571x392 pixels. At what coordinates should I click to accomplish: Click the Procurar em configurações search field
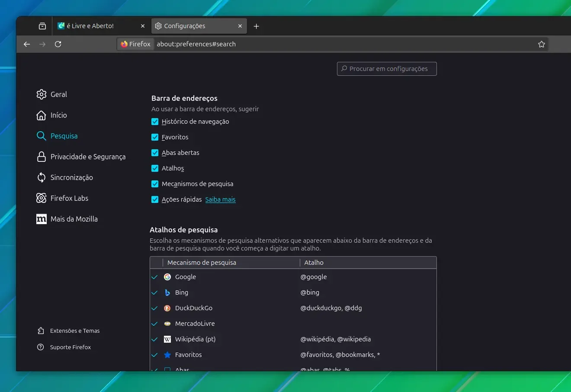[x=387, y=69]
